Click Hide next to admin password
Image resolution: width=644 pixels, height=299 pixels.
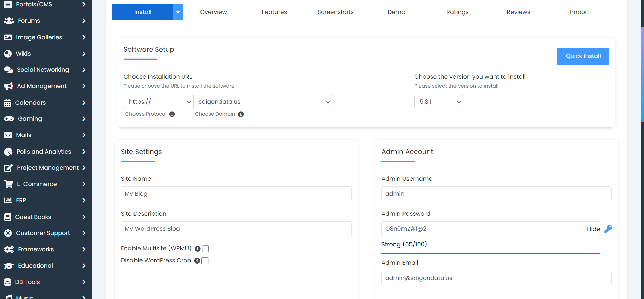593,229
